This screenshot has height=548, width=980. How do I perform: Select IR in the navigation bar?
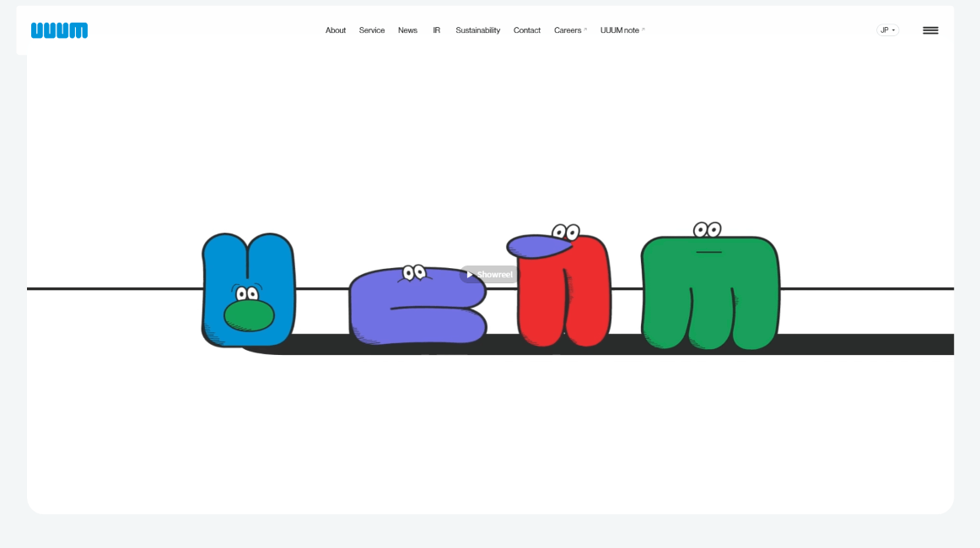(436, 30)
